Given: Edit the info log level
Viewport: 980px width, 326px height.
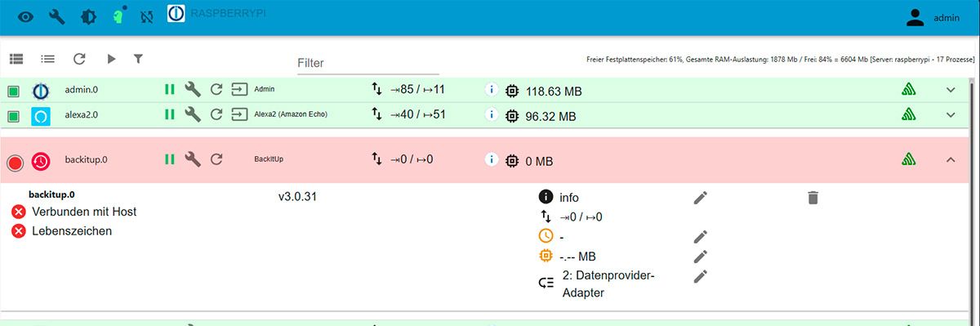Looking at the screenshot, I should (x=700, y=197).
